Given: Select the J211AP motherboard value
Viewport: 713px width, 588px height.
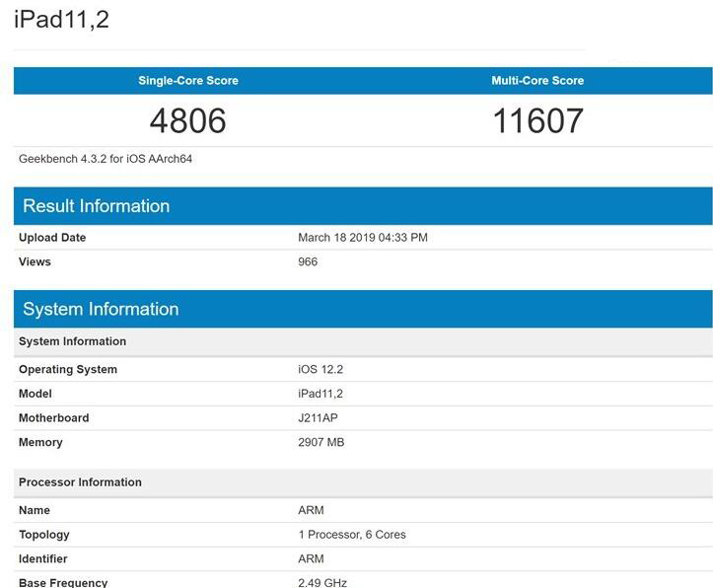Looking at the screenshot, I should coord(318,418).
